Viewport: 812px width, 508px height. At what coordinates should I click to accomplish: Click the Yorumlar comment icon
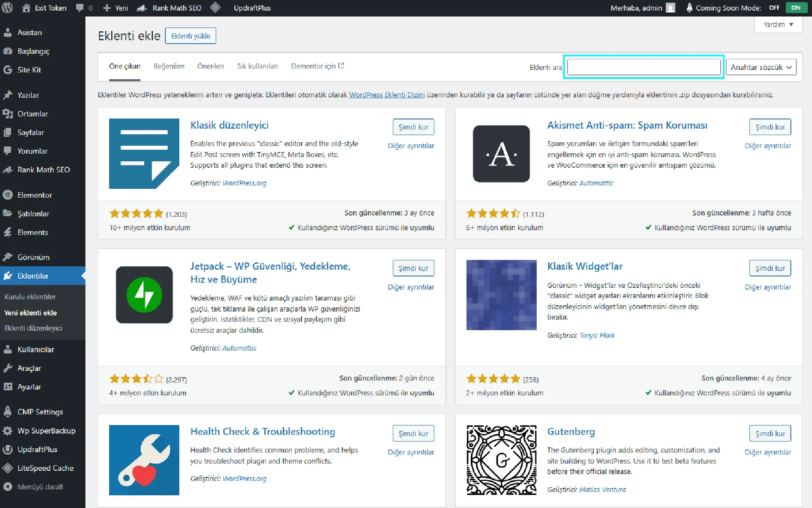pyautogui.click(x=8, y=151)
